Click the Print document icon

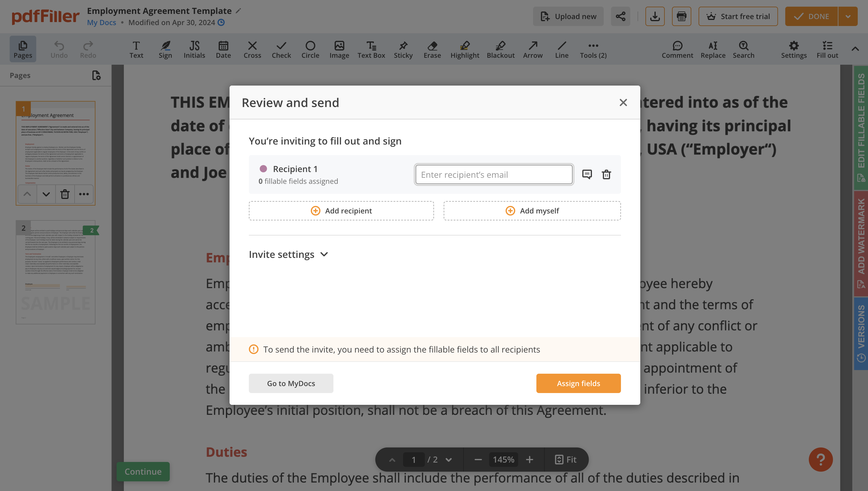[681, 16]
